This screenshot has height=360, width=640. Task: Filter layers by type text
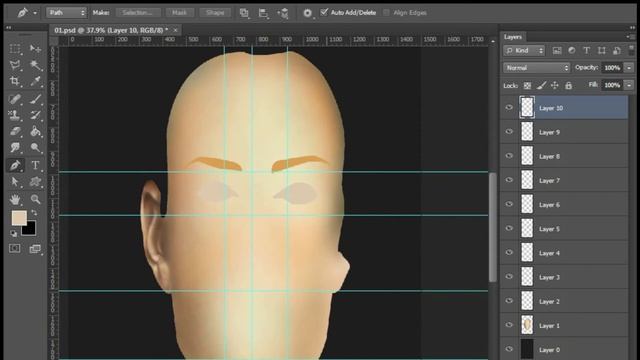pyautogui.click(x=587, y=51)
